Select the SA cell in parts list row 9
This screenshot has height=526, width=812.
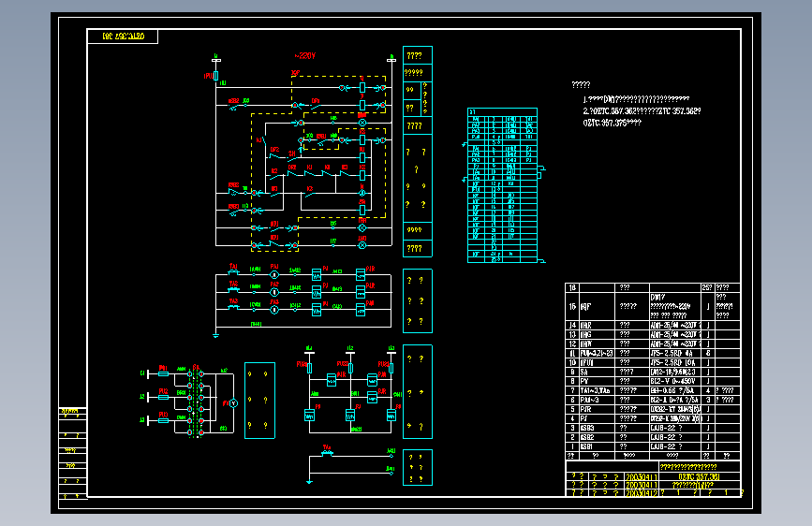[x=598, y=372]
